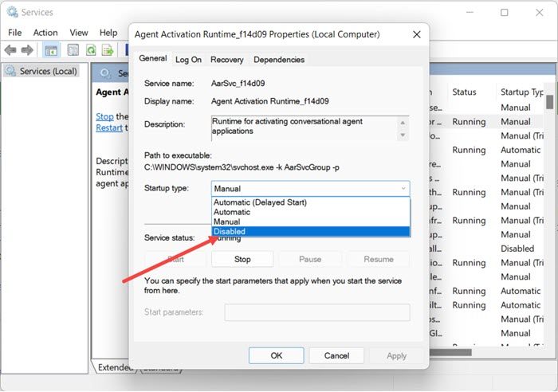
Task: Click the Export List toolbar icon
Action: coord(108,50)
